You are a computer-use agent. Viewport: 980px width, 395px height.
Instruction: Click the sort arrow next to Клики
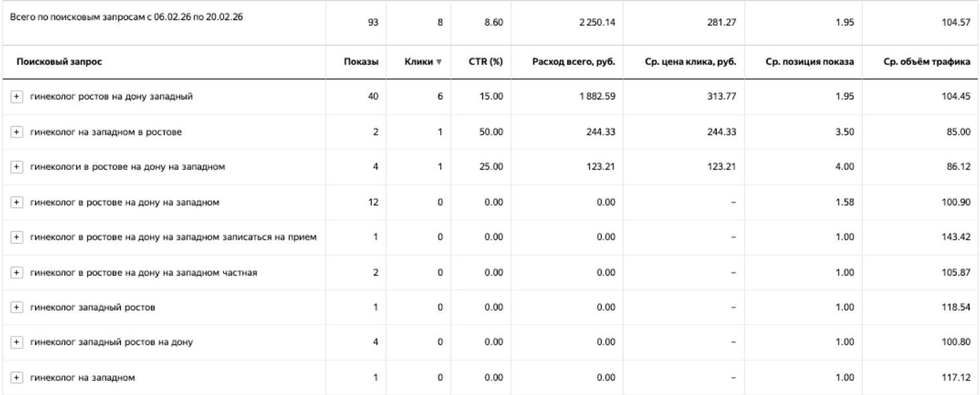(x=439, y=62)
